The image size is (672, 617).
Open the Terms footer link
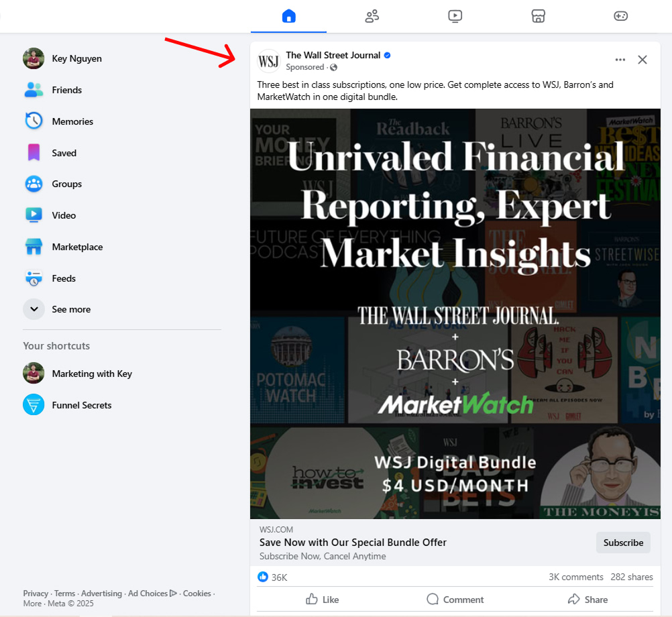pyautogui.click(x=64, y=594)
